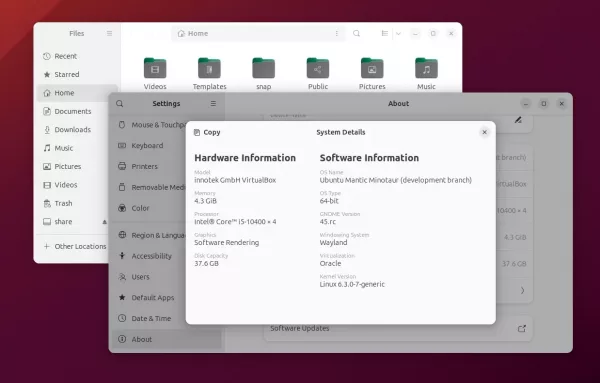Open the Files sidebar hamburger menu

pos(109,34)
